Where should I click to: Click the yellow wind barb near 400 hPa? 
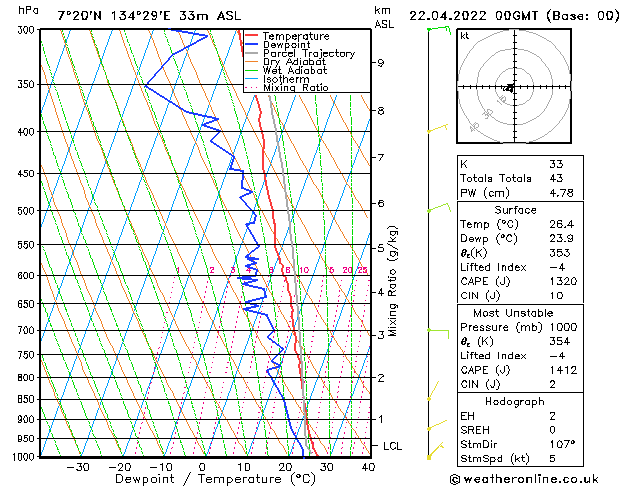click(437, 128)
